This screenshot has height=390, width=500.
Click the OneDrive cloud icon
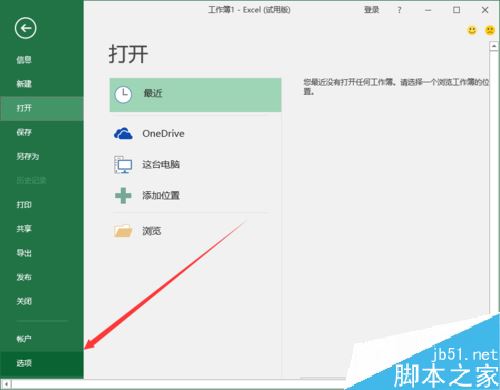(123, 133)
